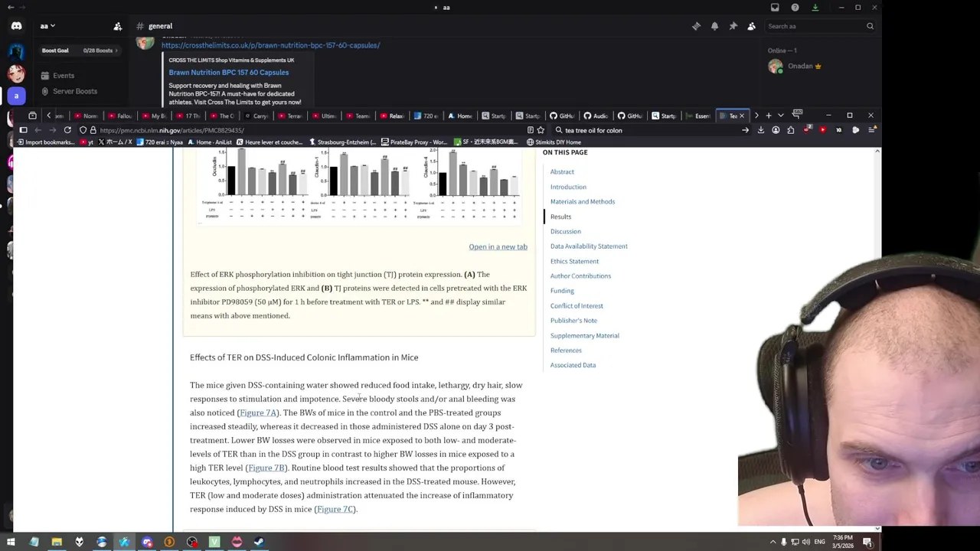
Task: Jump to Abstract section
Action: pos(562,171)
